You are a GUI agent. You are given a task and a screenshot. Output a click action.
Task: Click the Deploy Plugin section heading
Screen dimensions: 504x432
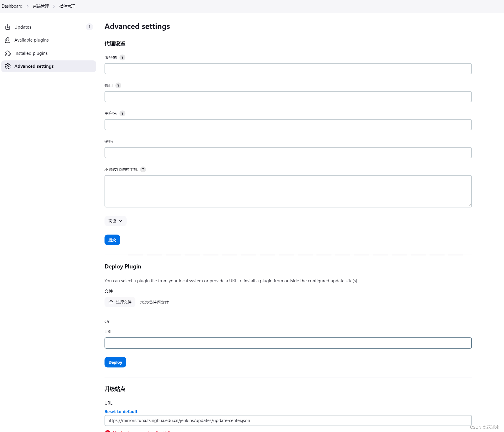[123, 266]
